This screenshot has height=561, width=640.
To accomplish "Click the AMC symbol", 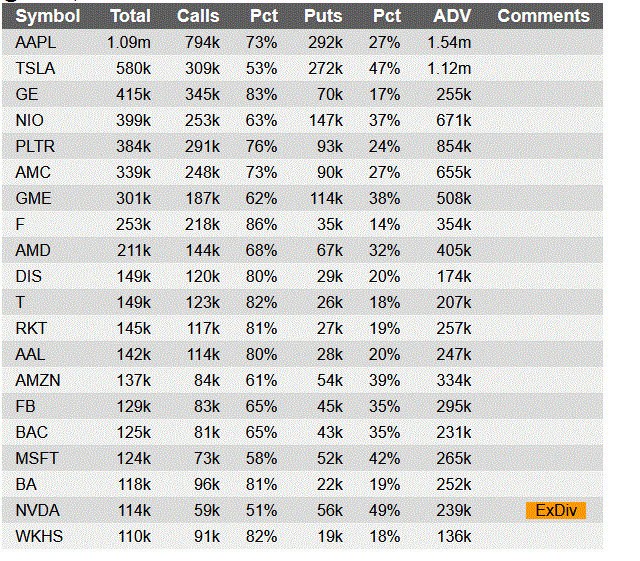I will [x=33, y=172].
